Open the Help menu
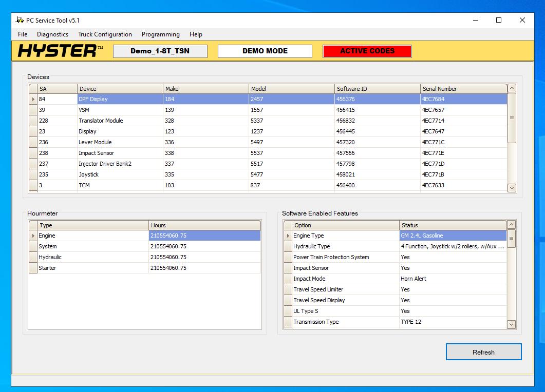The height and width of the screenshot is (392, 545). (195, 34)
